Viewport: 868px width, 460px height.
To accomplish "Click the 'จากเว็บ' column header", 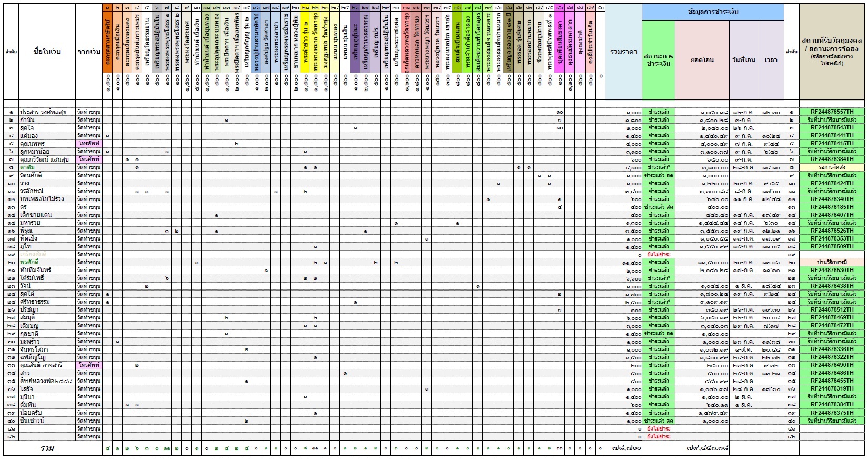I will coord(88,52).
